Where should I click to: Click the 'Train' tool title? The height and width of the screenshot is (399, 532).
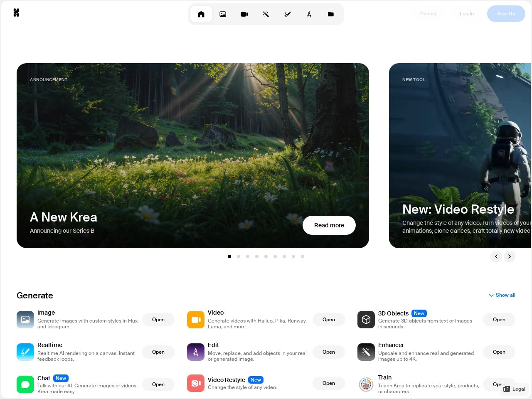coord(385,377)
